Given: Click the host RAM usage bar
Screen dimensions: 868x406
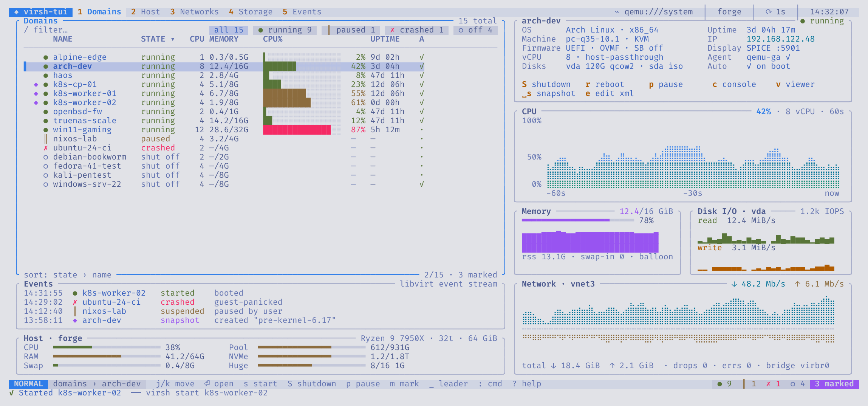Looking at the screenshot, I should point(107,356).
